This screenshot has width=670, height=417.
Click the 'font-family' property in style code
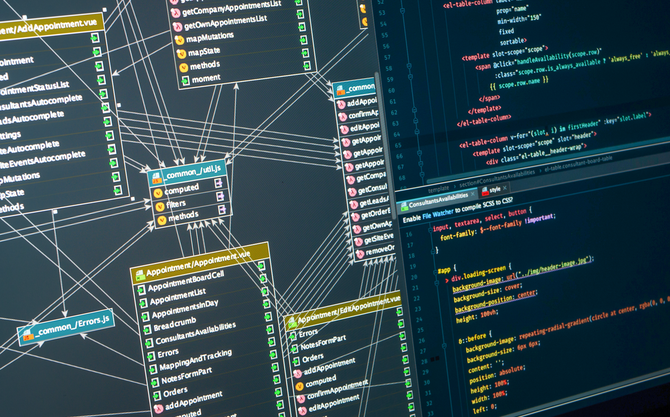click(x=458, y=235)
